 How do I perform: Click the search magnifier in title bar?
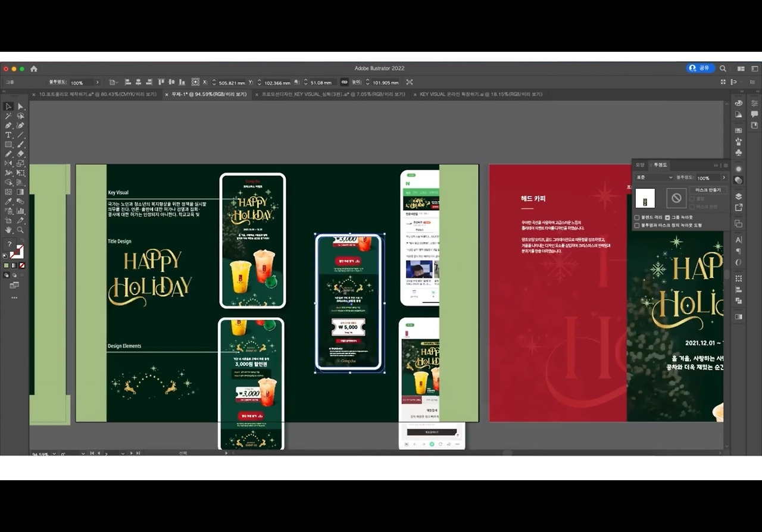pyautogui.click(x=723, y=68)
